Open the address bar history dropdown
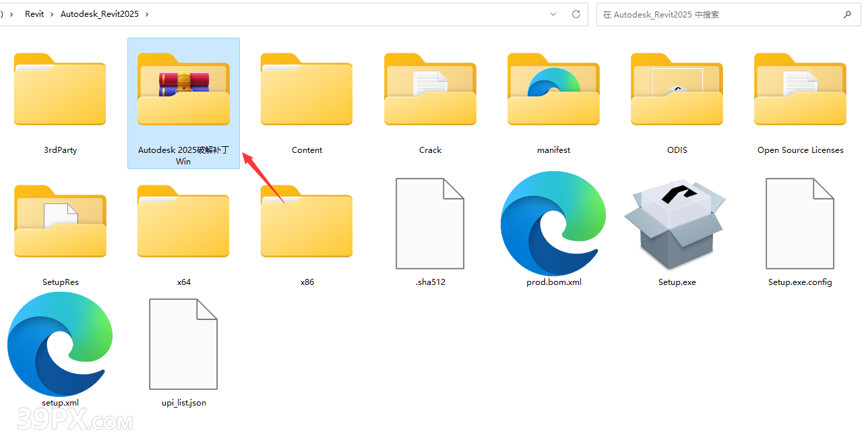This screenshot has height=448, width=868. pyautogui.click(x=553, y=13)
